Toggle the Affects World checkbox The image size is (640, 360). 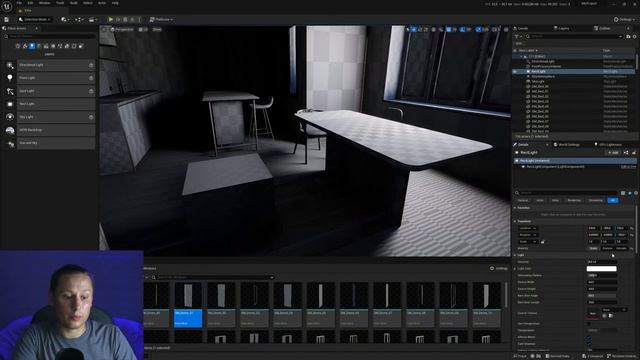pos(589,337)
